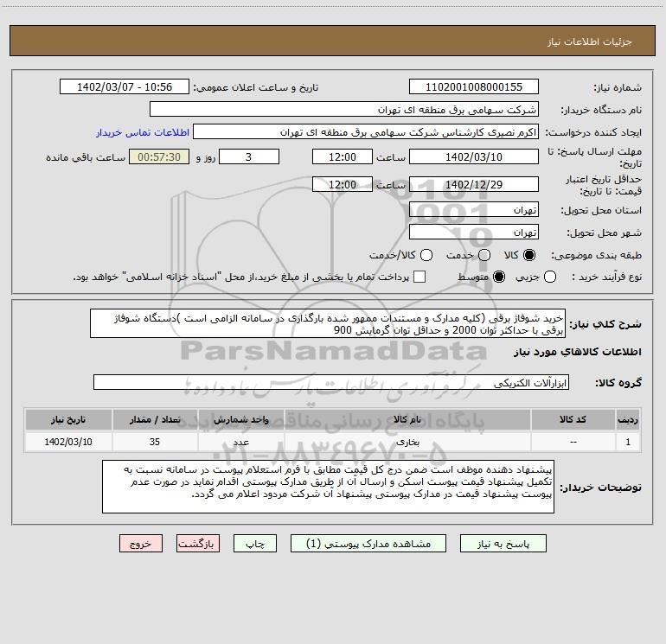
Task: Click the price validity hour 12:00 field
Action: point(343,184)
